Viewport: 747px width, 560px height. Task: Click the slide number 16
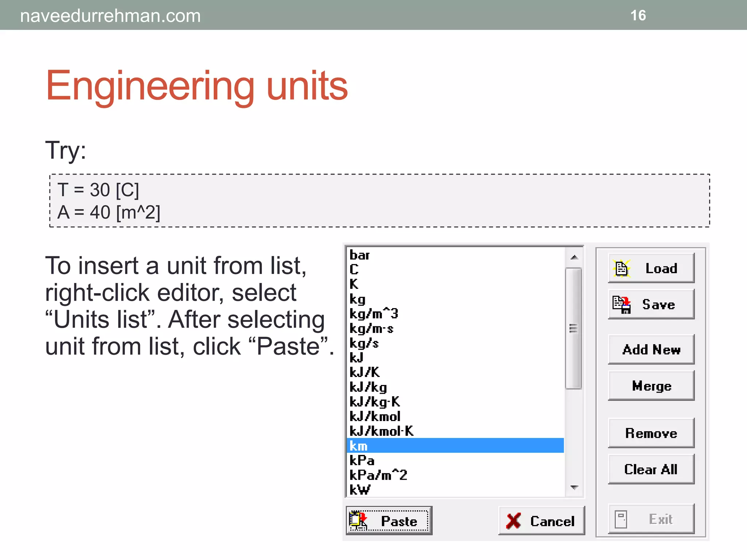[638, 15]
